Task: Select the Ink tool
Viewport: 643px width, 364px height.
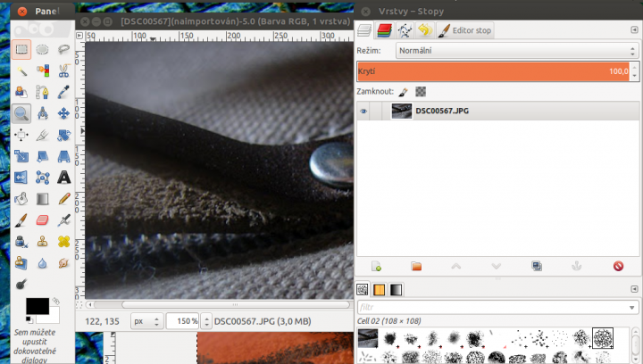Action: pos(21,242)
